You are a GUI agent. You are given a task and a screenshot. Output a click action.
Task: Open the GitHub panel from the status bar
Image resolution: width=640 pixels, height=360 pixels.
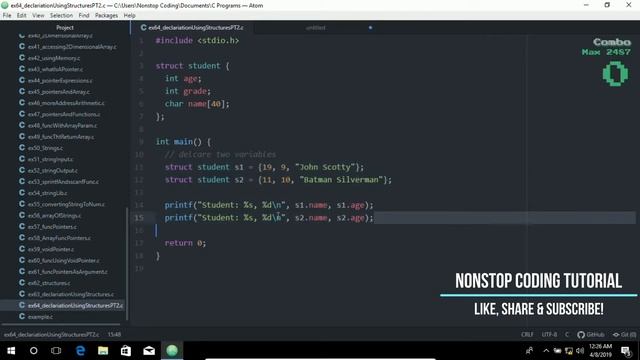pos(591,334)
